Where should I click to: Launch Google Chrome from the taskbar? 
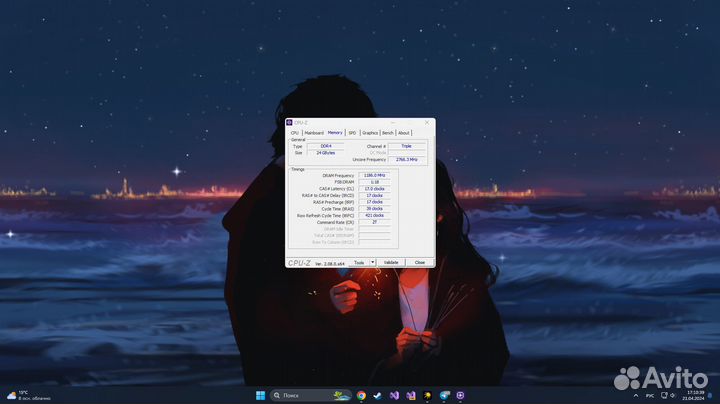point(361,395)
